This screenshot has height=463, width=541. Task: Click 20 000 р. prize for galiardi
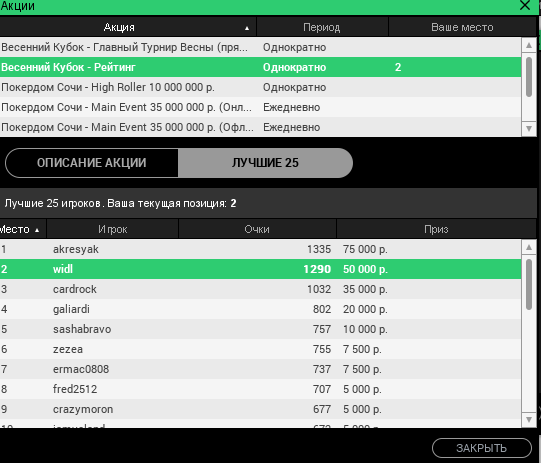click(x=365, y=309)
